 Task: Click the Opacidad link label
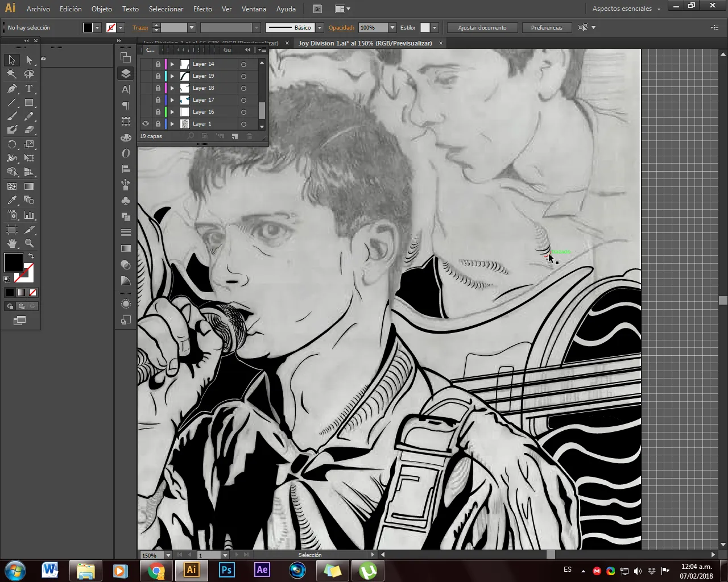(342, 27)
